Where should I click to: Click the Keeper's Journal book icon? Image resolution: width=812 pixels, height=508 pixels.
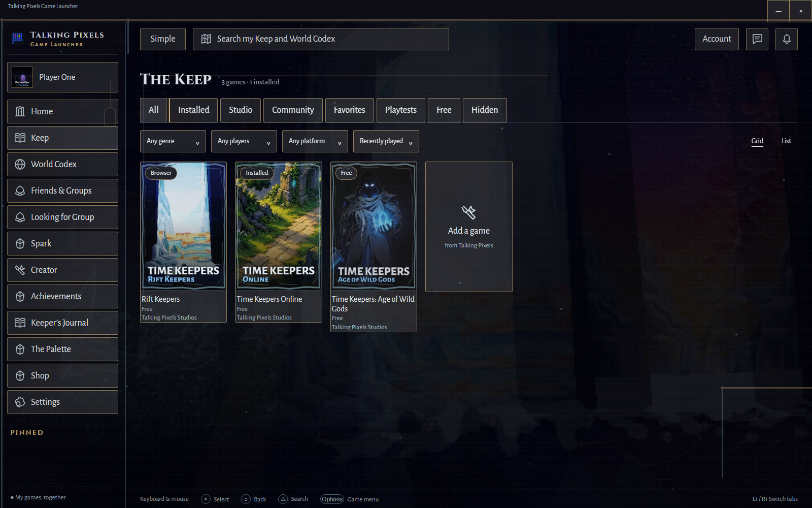click(x=20, y=323)
